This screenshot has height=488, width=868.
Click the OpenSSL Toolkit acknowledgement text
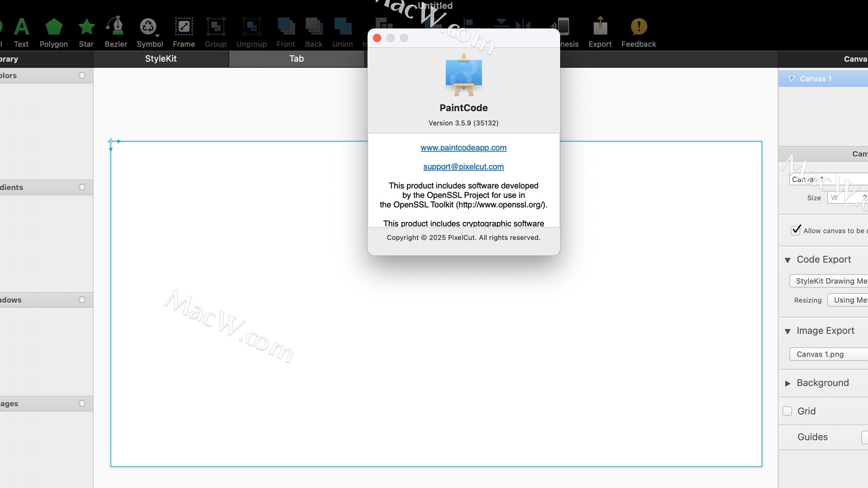463,195
